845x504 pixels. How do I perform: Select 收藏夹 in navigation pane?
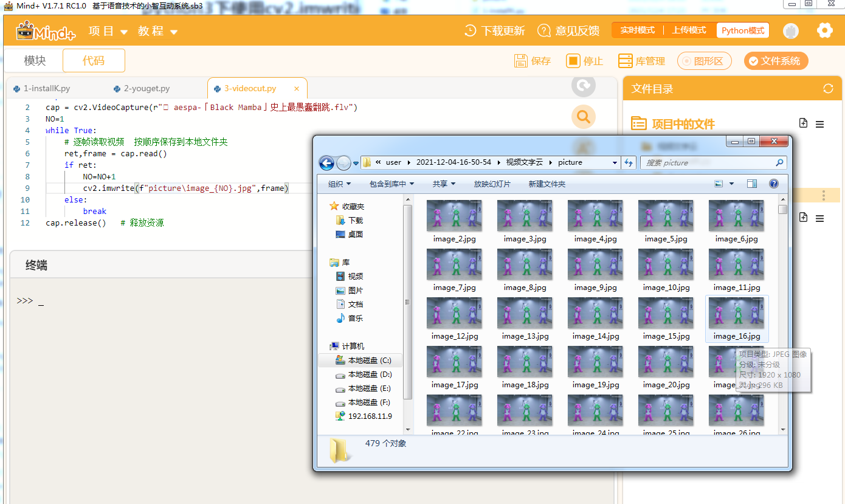347,206
